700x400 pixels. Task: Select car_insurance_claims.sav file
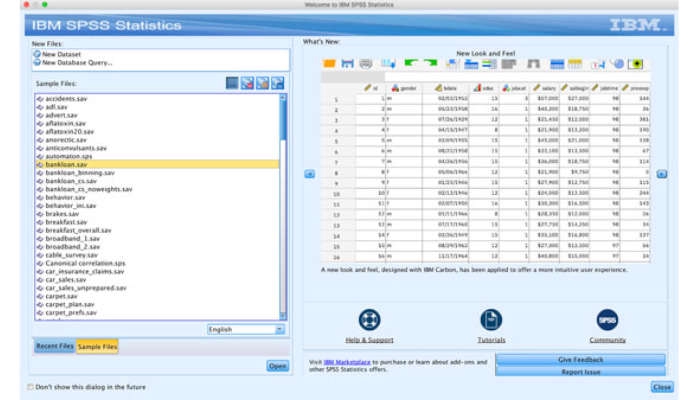tap(157, 271)
